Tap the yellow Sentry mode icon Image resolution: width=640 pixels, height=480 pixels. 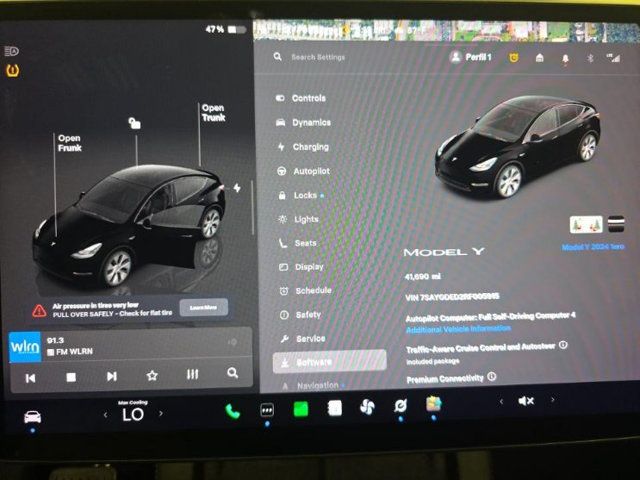coord(514,58)
